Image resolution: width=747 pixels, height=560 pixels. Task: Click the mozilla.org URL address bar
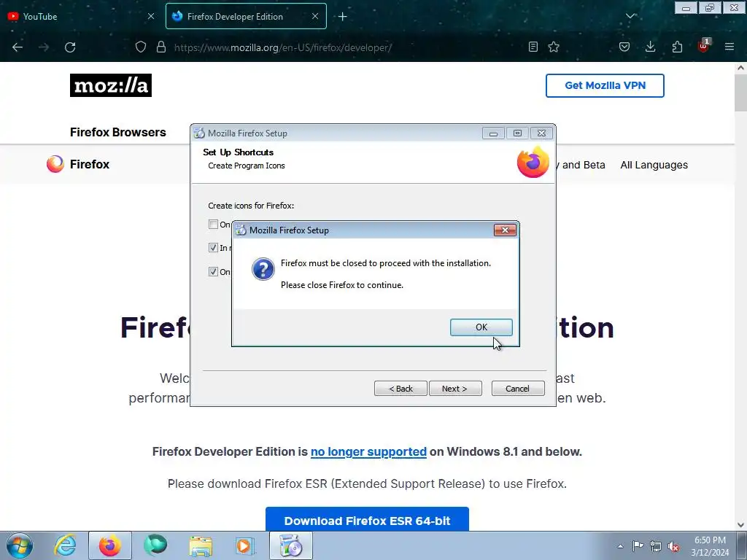(x=283, y=47)
